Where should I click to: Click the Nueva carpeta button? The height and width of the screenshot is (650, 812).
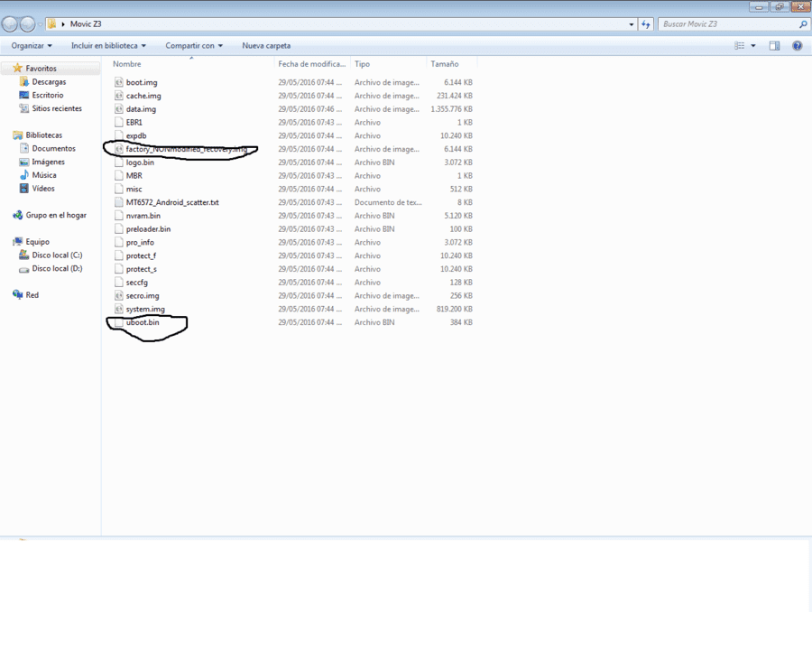point(266,46)
